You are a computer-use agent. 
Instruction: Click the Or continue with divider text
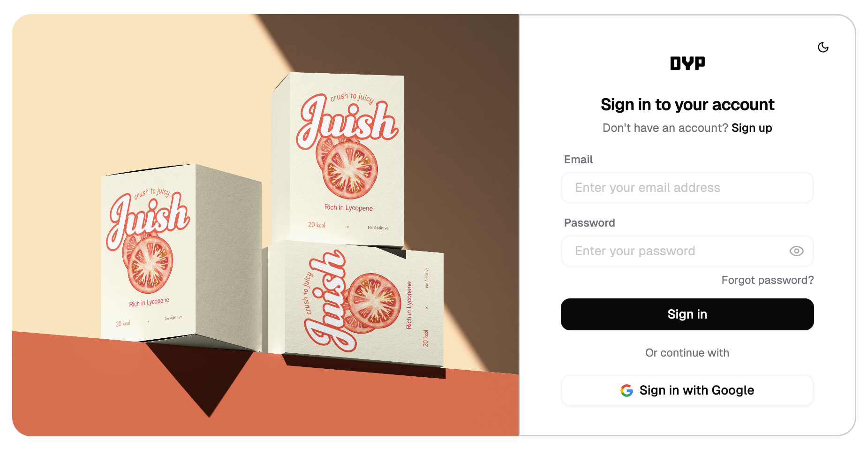pyautogui.click(x=687, y=353)
